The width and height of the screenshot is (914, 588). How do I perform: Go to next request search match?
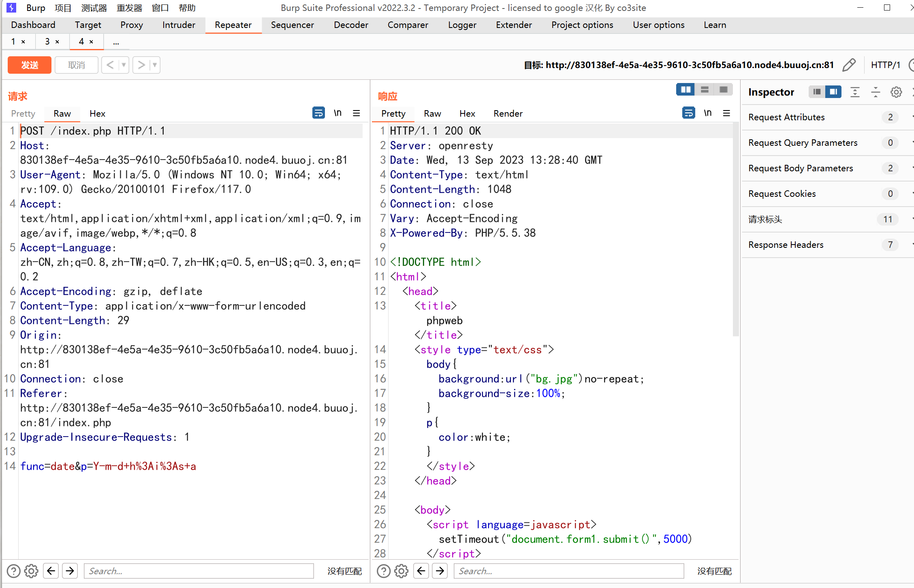click(x=70, y=571)
